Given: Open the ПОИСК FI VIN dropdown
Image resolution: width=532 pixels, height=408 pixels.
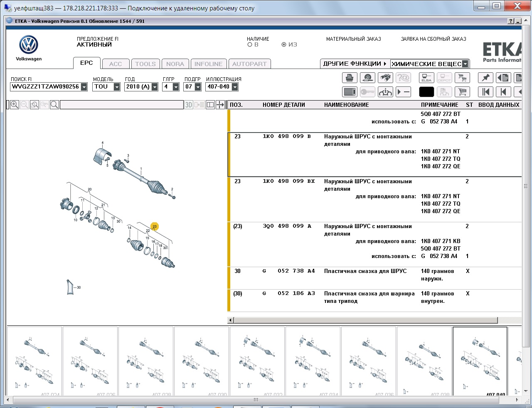Looking at the screenshot, I should 84,87.
